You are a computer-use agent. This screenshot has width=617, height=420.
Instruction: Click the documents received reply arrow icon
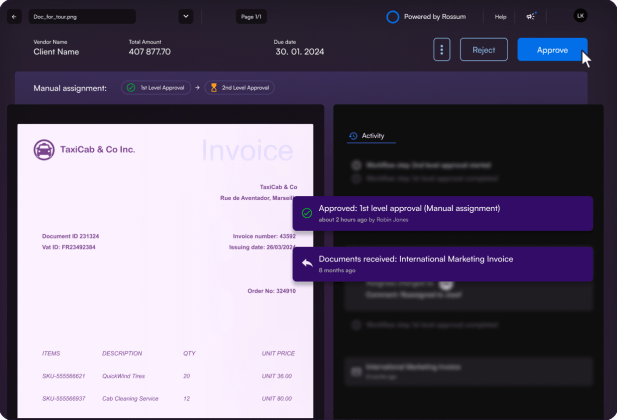pos(306,264)
